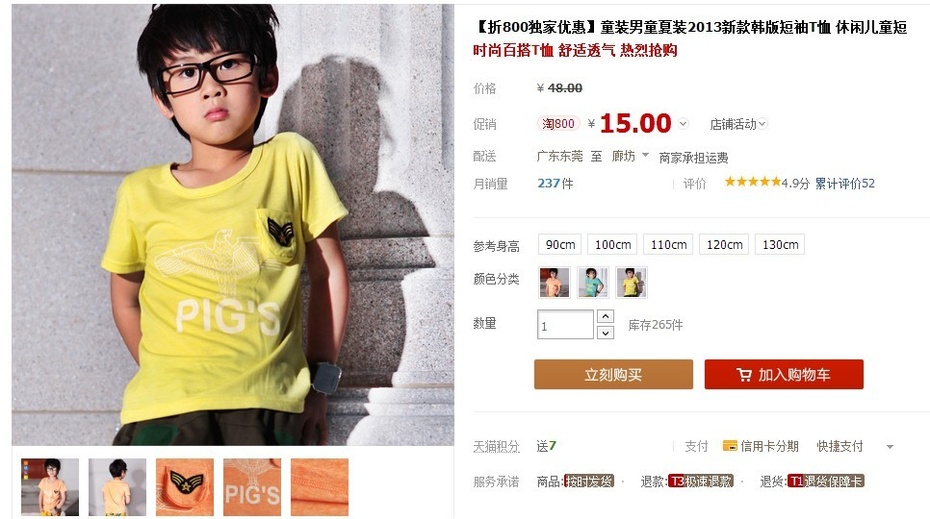Select the 110cm height option
The width and height of the screenshot is (930, 519).
click(668, 244)
